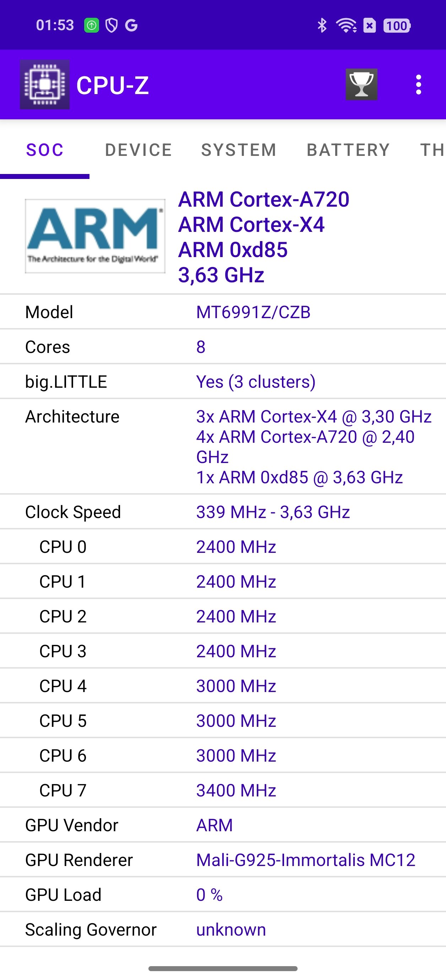This screenshot has width=446, height=980.
Task: Open the three-dot overflow menu
Action: click(x=419, y=85)
